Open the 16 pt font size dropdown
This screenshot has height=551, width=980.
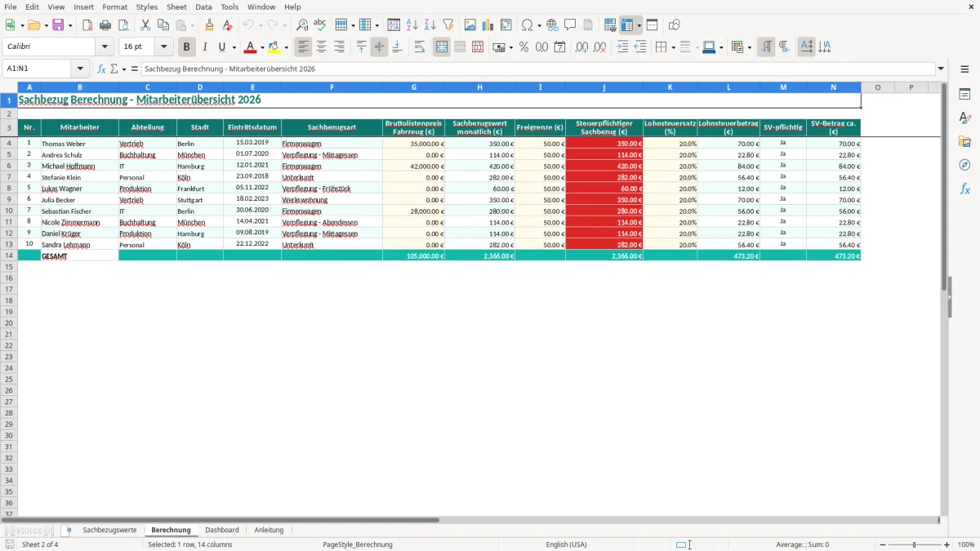tap(164, 47)
